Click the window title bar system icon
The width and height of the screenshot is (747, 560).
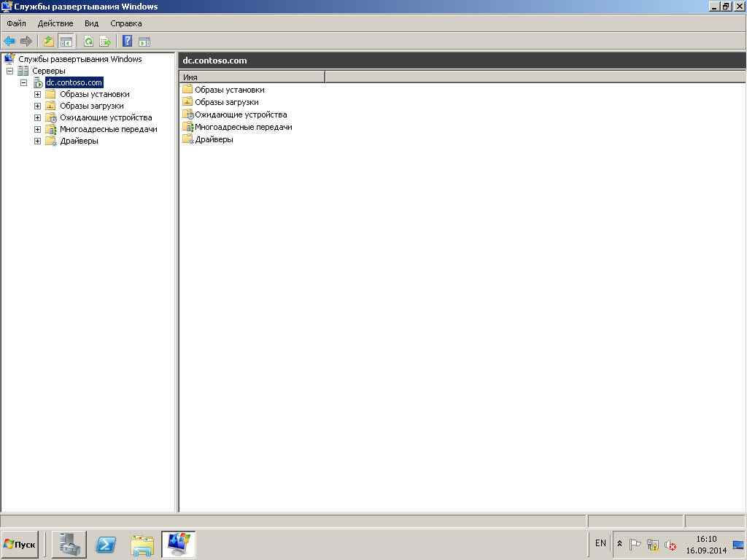point(7,6)
